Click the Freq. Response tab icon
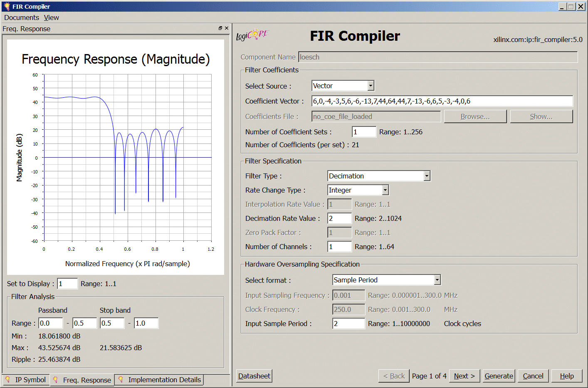This screenshot has height=388, width=588. point(55,380)
